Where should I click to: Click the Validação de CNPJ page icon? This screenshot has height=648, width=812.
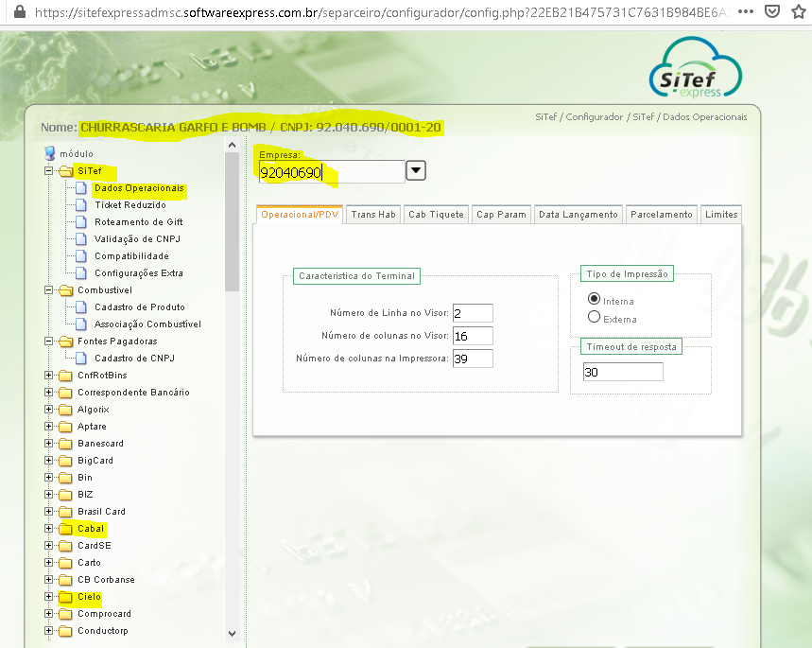(x=81, y=239)
